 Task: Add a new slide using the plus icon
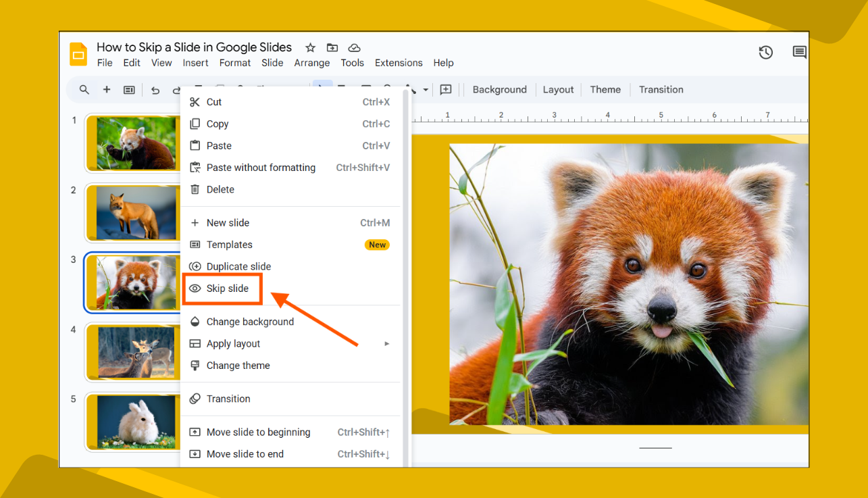(x=107, y=89)
